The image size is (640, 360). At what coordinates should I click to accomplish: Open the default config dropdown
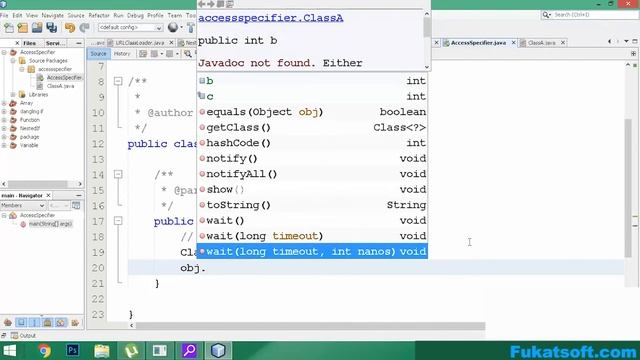point(130,27)
